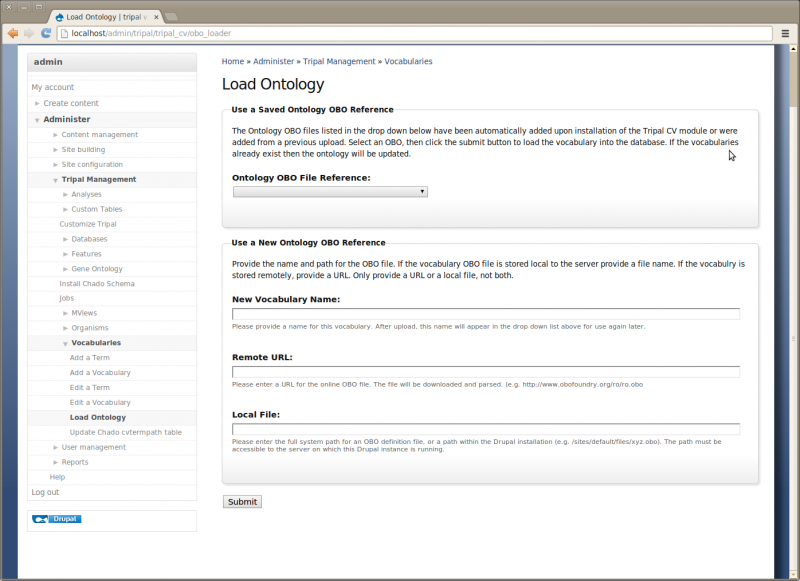
Task: Go to Customize Tripal
Action: coord(88,224)
